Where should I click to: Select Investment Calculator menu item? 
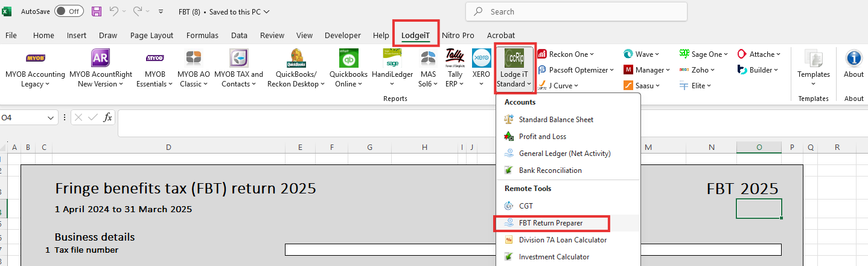[568, 257]
